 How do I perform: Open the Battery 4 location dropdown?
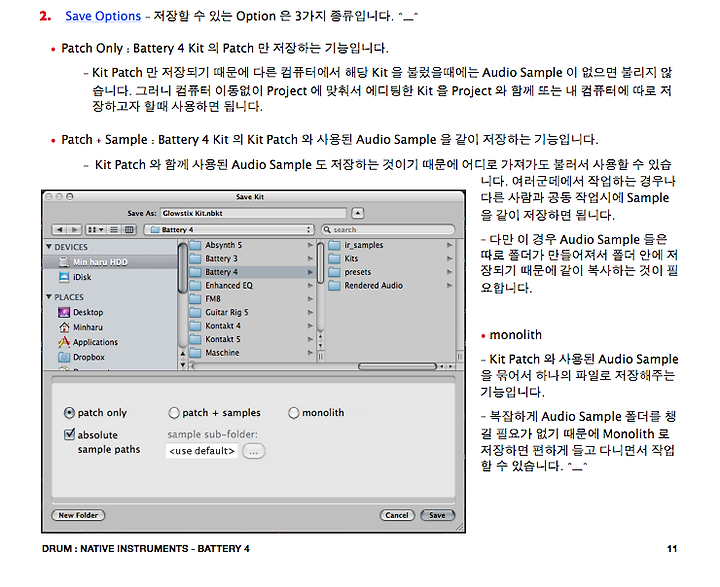click(229, 229)
